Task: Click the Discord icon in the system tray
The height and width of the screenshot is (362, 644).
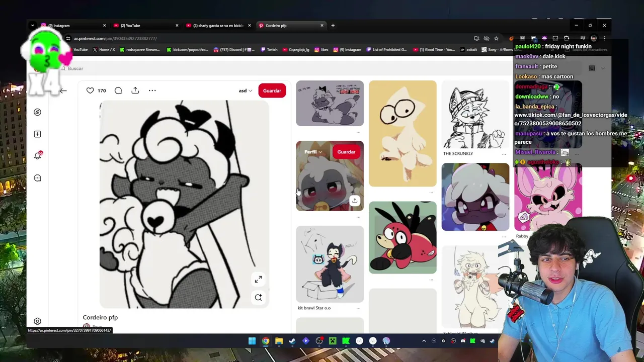Action: 463,341
